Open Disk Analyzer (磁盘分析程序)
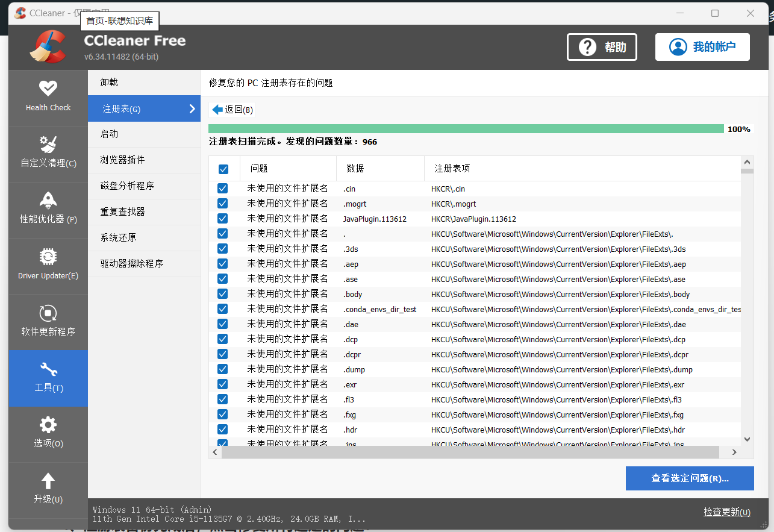The image size is (774, 532). point(144,186)
